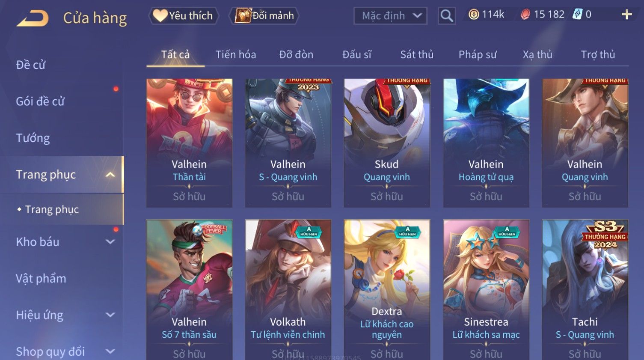Open the Mặc định sort dropdown
The width and height of the screenshot is (644, 360).
390,16
